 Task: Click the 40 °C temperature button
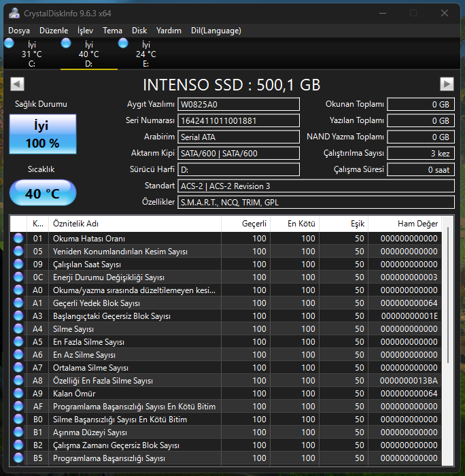click(x=43, y=192)
